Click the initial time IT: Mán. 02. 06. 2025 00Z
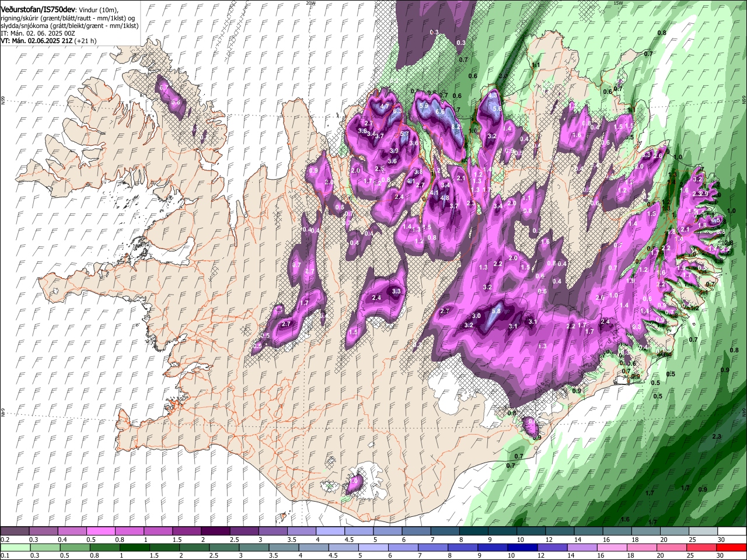The width and height of the screenshot is (747, 560). click(38, 33)
